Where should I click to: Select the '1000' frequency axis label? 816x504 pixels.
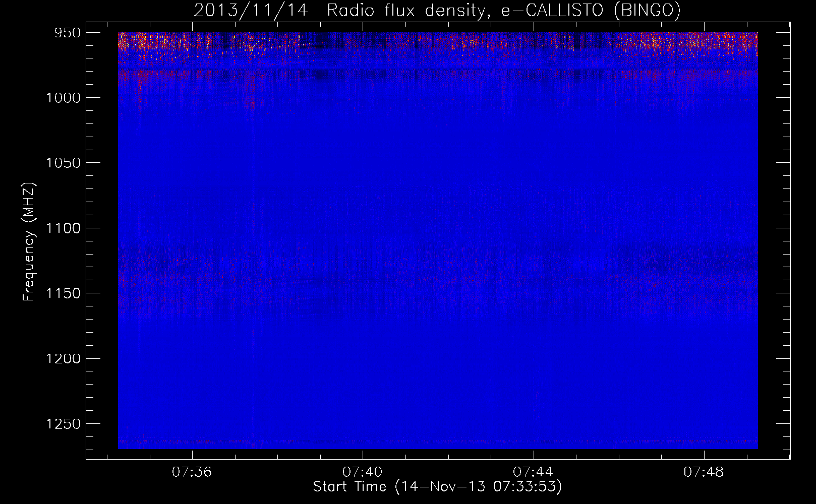click(x=63, y=98)
